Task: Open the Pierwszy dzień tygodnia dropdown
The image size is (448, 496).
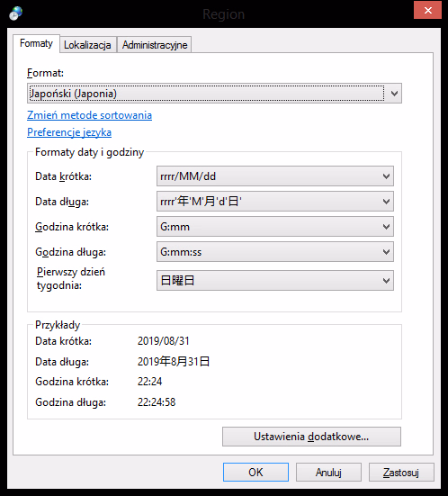Action: click(275, 280)
